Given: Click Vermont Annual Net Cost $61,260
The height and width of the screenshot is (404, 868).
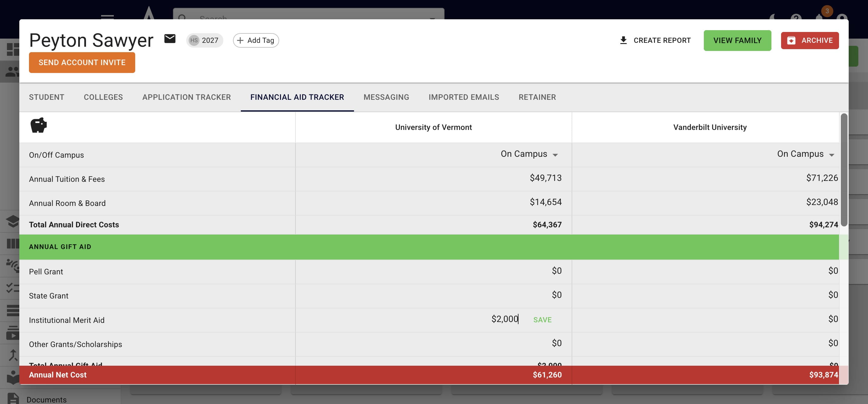Looking at the screenshot, I should pyautogui.click(x=547, y=375).
